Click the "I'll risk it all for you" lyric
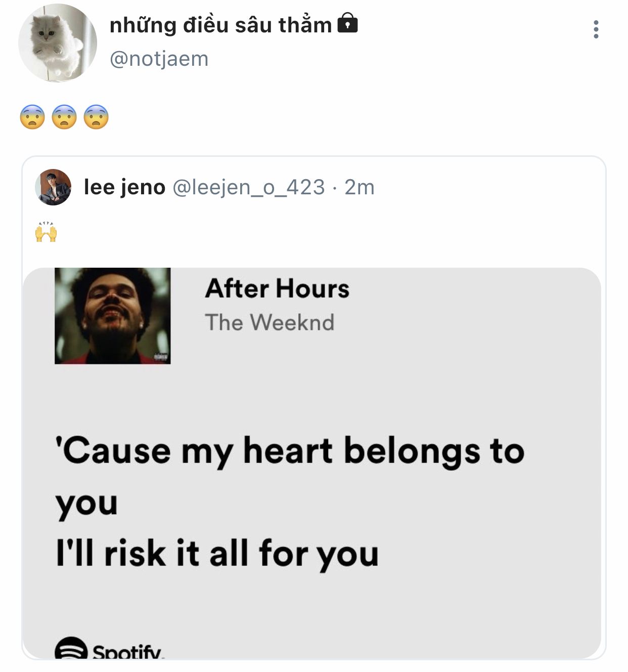Screen dimensions: 628x672 coord(217,553)
